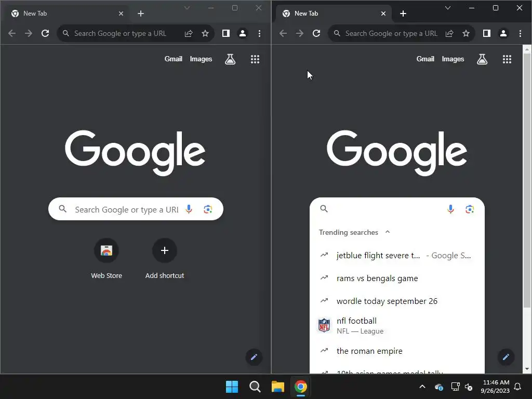Open Gmail link in left window
Viewport: 532px width, 399px height.
[x=174, y=59]
